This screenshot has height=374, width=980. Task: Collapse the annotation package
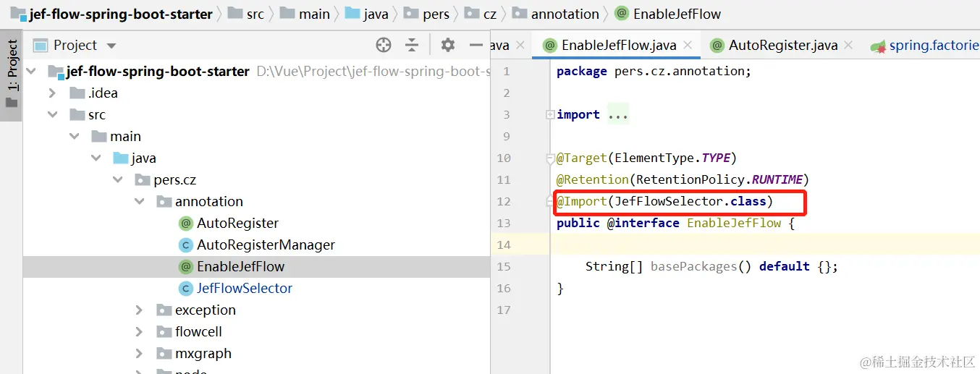140,202
